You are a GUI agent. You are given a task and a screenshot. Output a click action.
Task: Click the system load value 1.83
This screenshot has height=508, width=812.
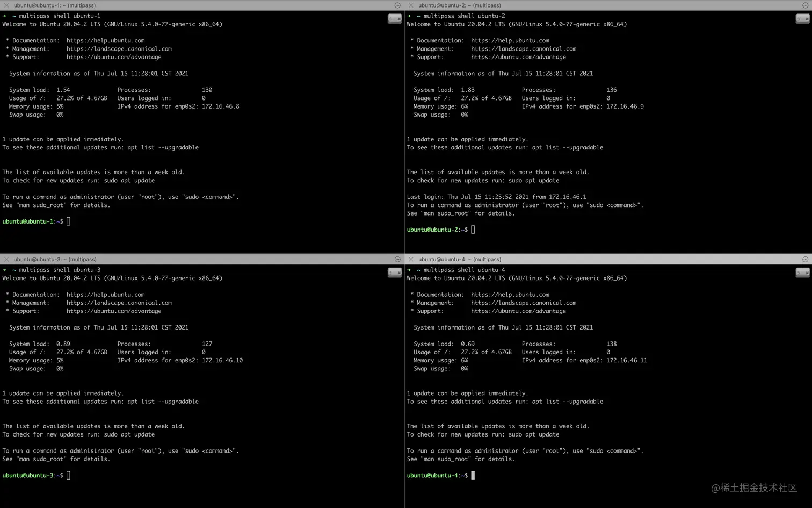click(x=468, y=90)
